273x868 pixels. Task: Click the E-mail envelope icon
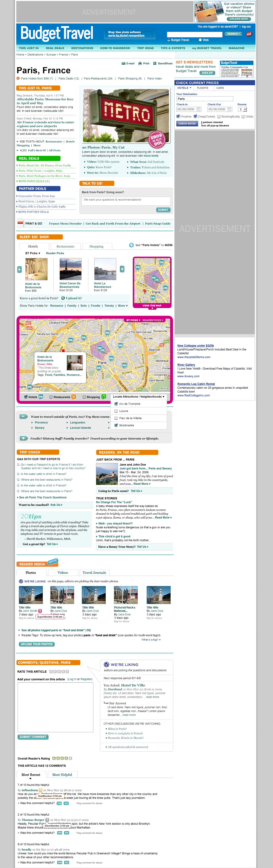click(123, 63)
